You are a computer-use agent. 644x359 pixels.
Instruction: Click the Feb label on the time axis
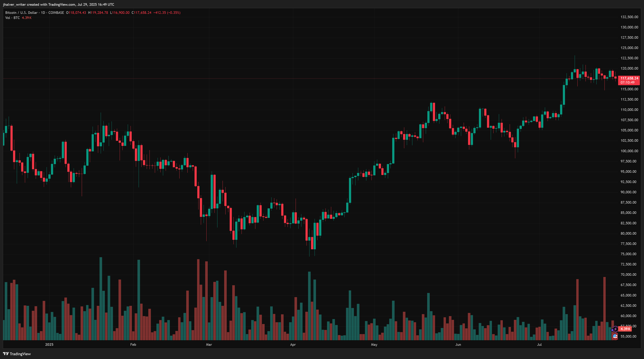click(133, 345)
